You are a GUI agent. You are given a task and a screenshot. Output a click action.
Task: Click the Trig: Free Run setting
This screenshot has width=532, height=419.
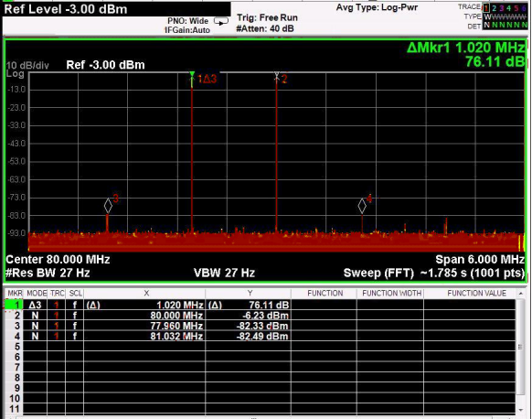267,17
